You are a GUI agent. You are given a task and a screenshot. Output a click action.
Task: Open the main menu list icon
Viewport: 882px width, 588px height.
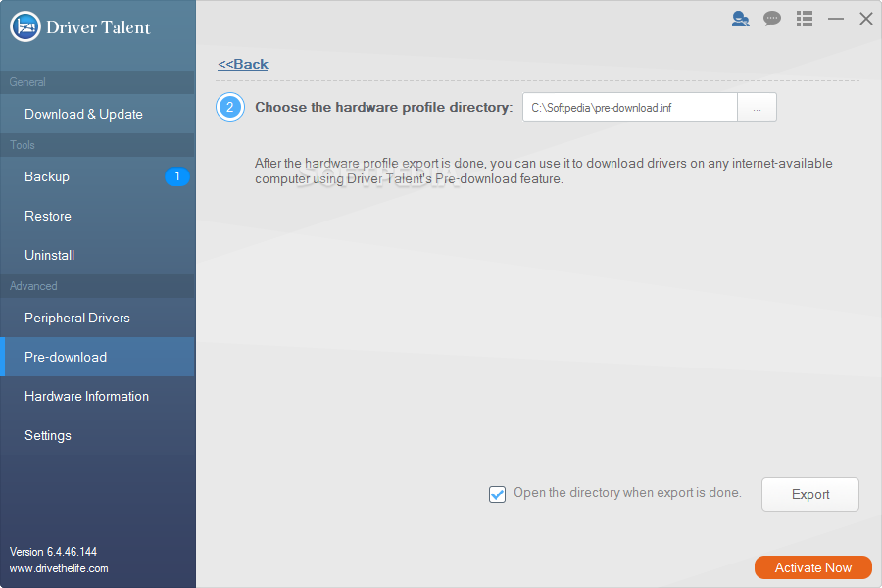click(x=805, y=19)
